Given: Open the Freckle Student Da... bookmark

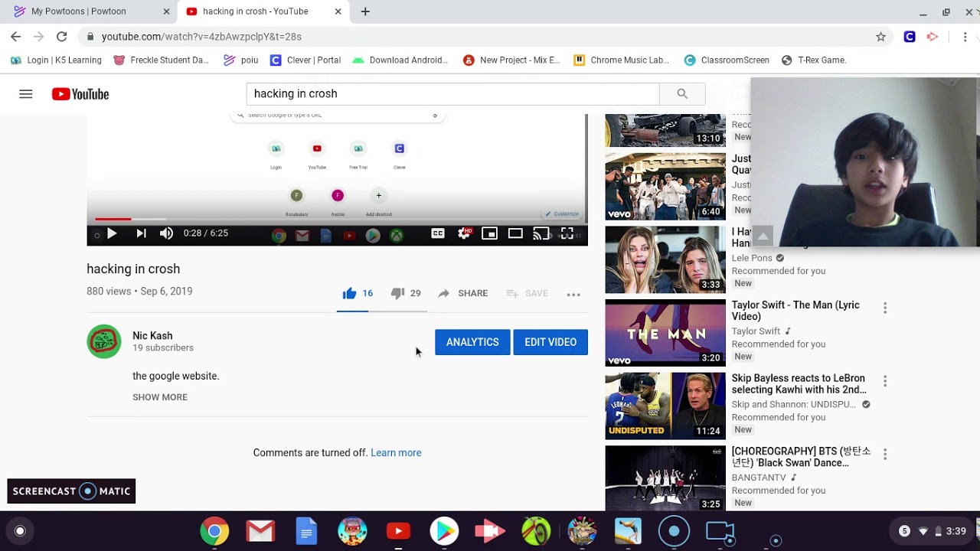Looking at the screenshot, I should click(x=162, y=60).
